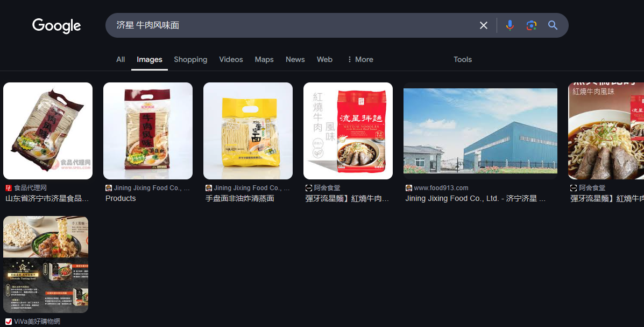
Task: Open the ViVa noodle promo thumbnail
Action: 46,265
